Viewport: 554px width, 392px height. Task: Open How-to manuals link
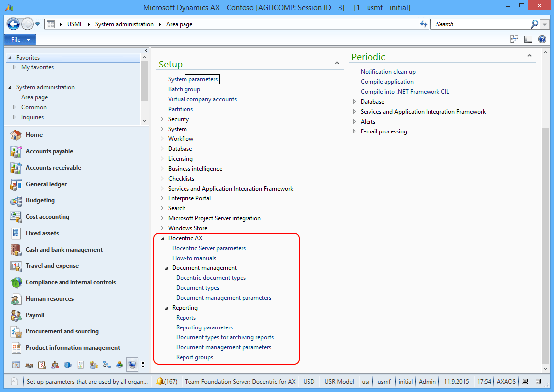pyautogui.click(x=194, y=258)
